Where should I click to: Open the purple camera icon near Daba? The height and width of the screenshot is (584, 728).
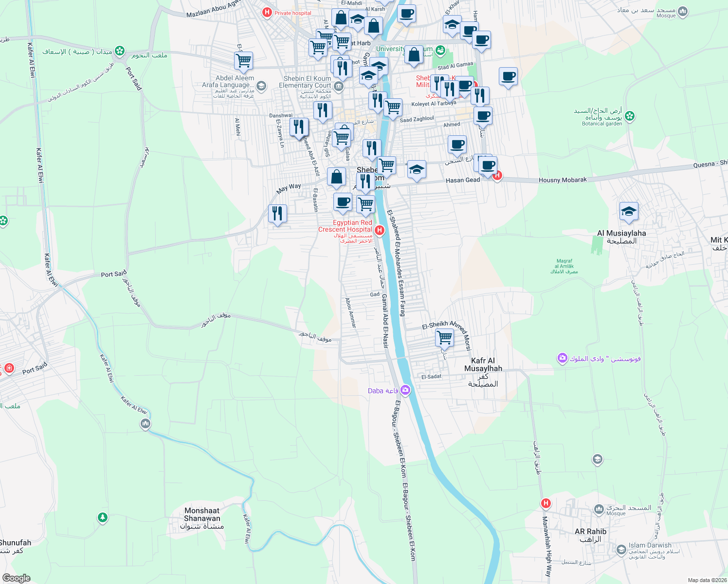pos(404,390)
